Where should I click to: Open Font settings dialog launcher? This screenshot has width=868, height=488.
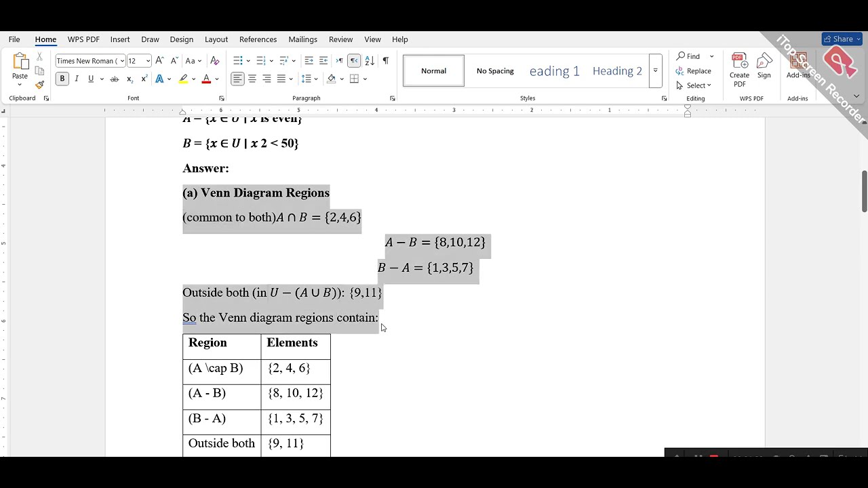pyautogui.click(x=221, y=98)
